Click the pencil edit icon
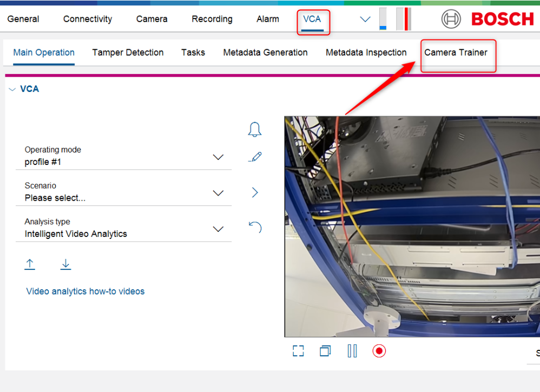The image size is (540, 392). pos(254,157)
